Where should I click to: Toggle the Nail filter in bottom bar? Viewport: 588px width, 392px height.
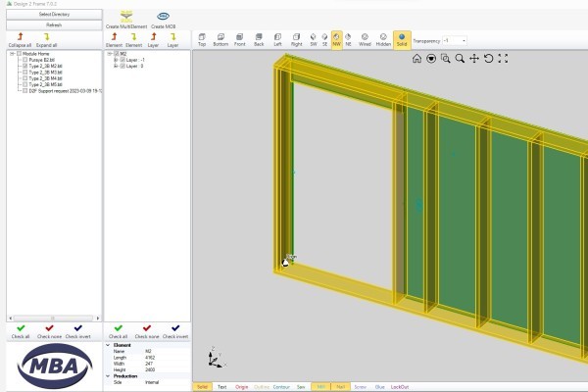pos(340,387)
